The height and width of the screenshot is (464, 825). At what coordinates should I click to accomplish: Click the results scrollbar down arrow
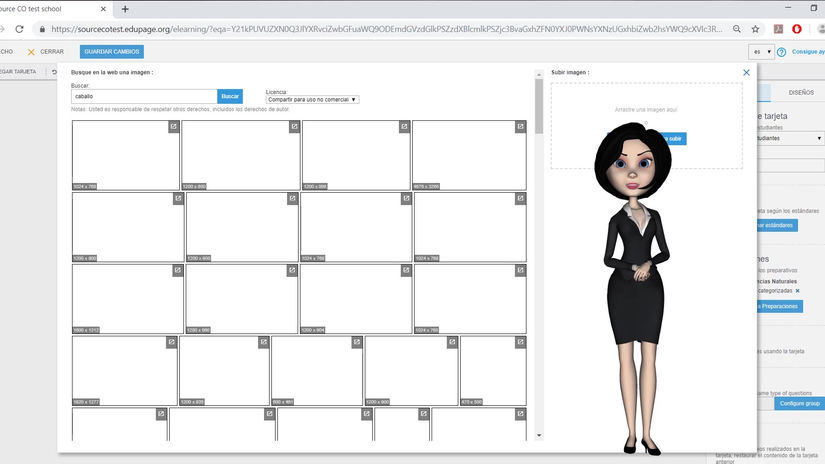(x=539, y=436)
